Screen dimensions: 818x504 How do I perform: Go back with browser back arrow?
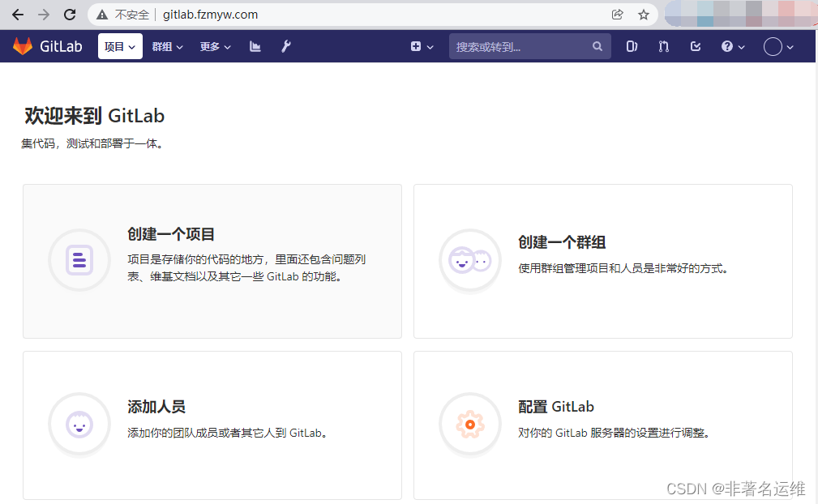click(18, 15)
